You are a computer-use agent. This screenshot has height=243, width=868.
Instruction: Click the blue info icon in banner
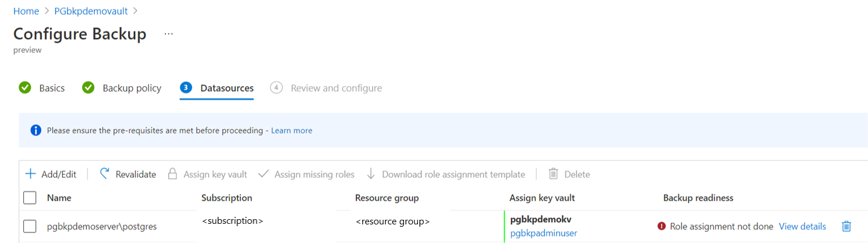(36, 130)
